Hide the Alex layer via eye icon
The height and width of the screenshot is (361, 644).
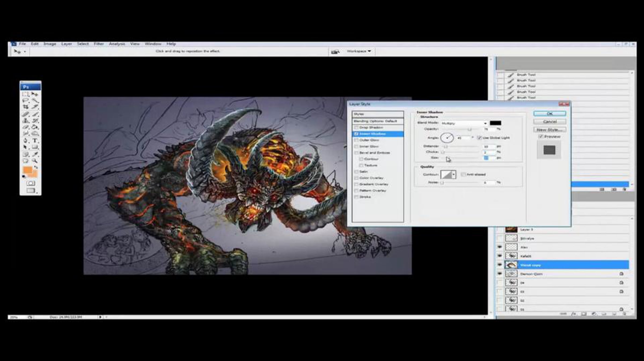[x=500, y=247]
